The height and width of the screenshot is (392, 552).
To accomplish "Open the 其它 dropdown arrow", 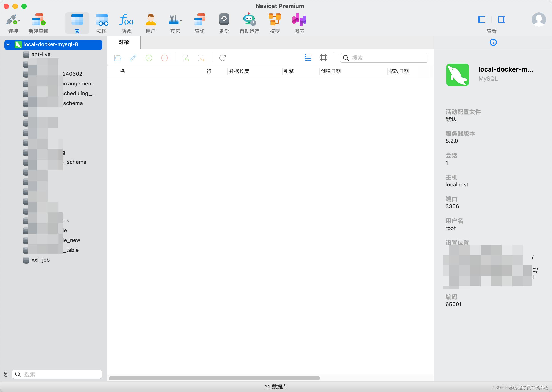I will point(181,21).
